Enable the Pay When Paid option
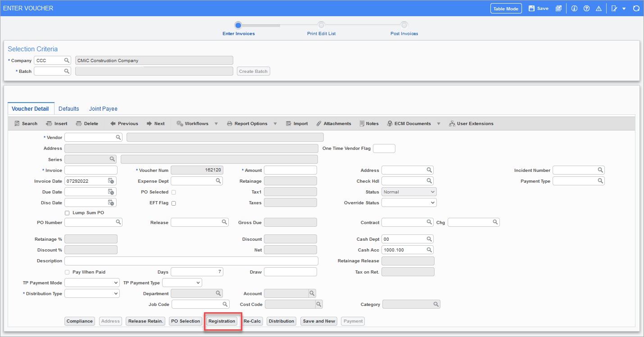 coord(67,272)
